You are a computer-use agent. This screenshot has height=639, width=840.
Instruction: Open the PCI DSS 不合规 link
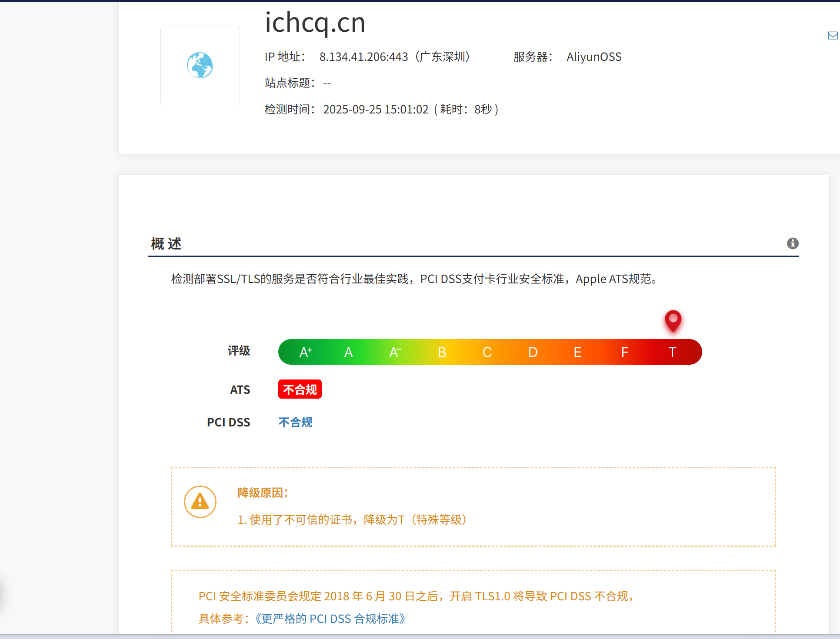coord(295,422)
